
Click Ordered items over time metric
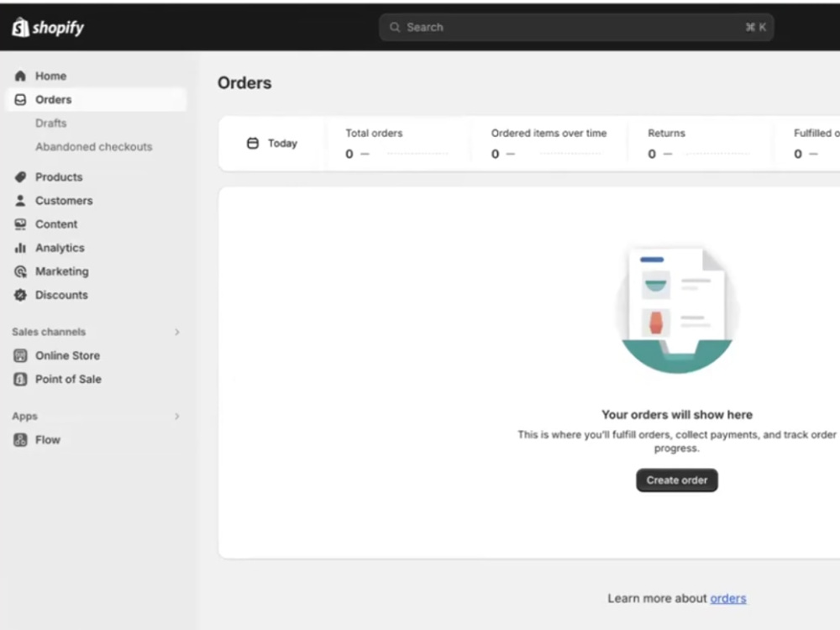(x=549, y=143)
